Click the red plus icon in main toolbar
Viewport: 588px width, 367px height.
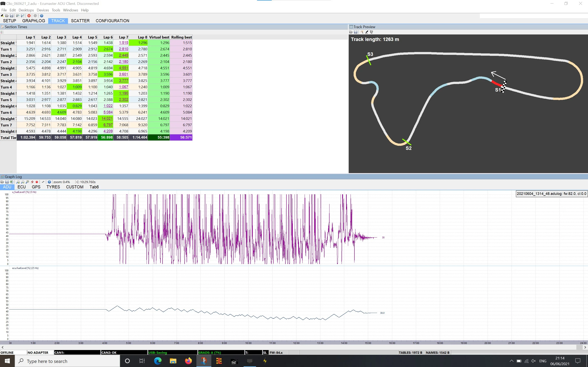(x=29, y=15)
